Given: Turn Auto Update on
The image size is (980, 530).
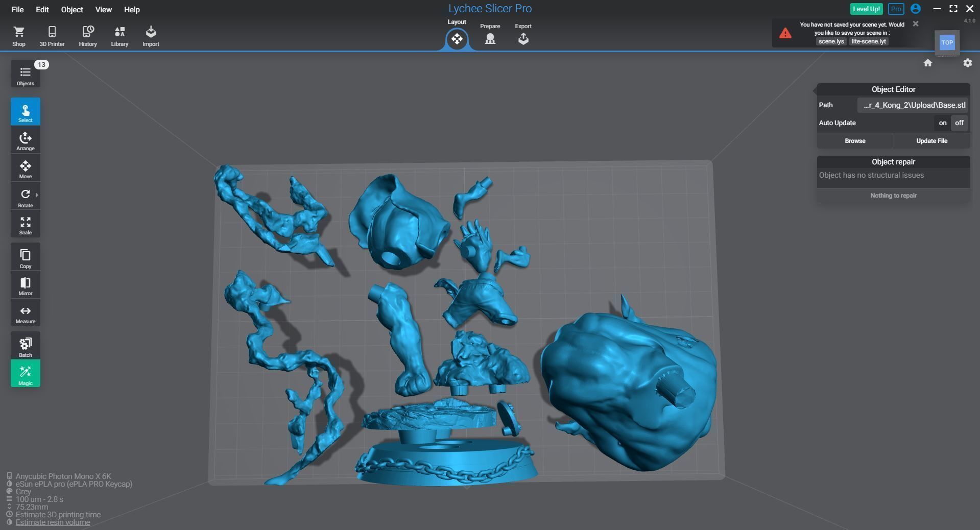Looking at the screenshot, I should [942, 123].
